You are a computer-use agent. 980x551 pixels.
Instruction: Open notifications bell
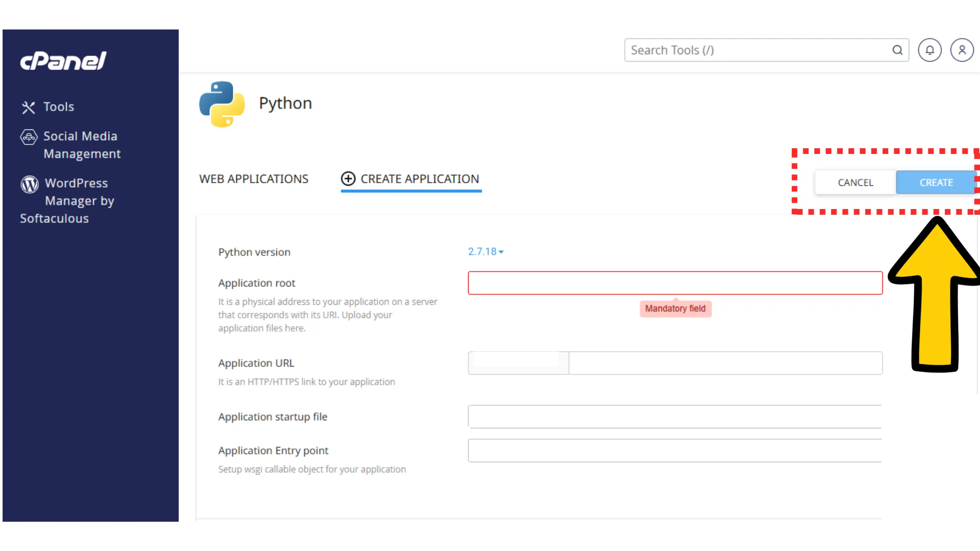tap(930, 50)
